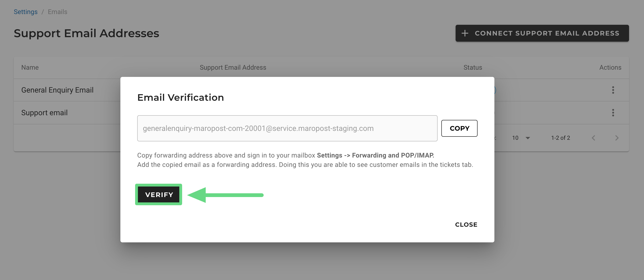This screenshot has height=280, width=644.
Task: Close the Email Verification dialog
Action: pyautogui.click(x=466, y=225)
